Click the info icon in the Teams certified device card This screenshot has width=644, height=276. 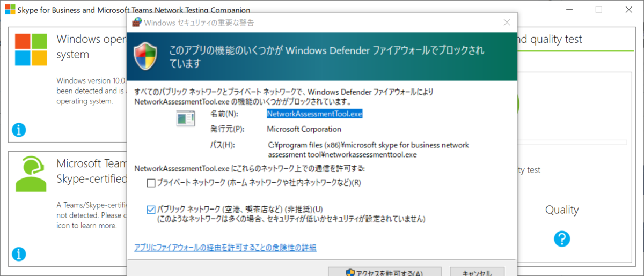click(x=19, y=253)
